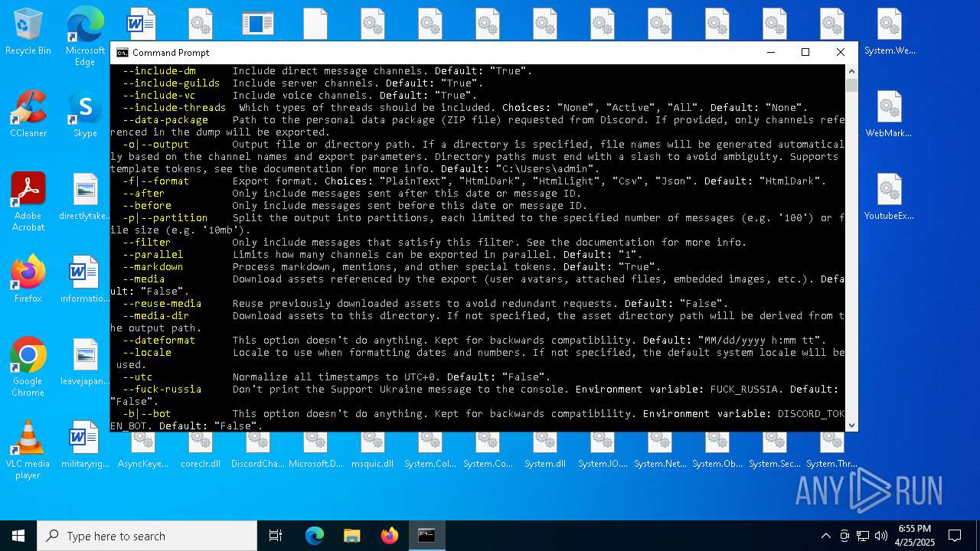Open the Google Chrome desktop shortcut

click(x=28, y=367)
